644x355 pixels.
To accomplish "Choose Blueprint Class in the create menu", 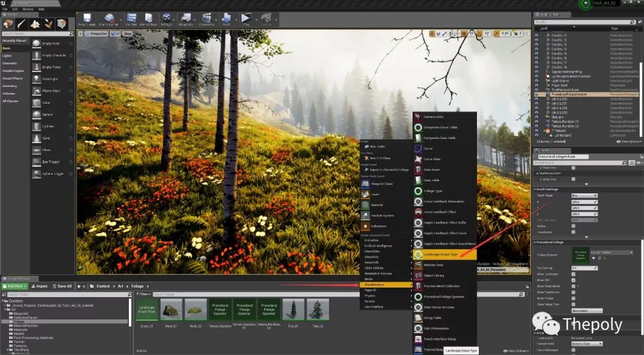I will [x=386, y=184].
